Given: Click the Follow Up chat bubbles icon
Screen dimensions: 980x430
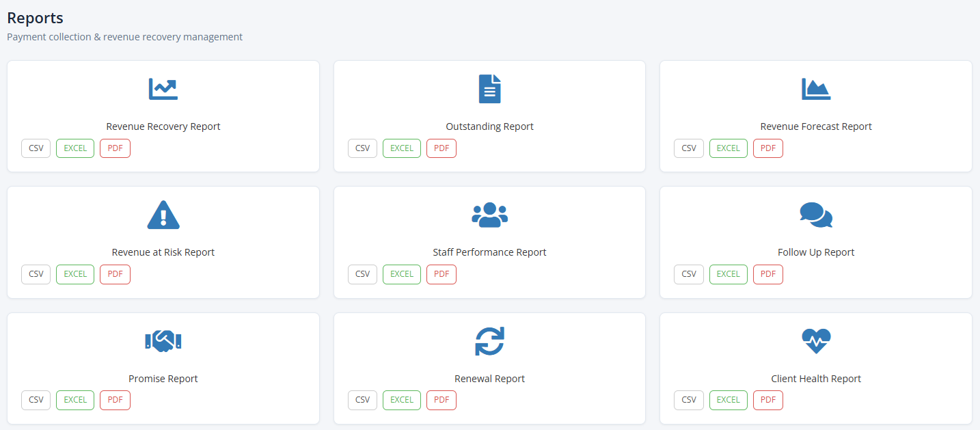Looking at the screenshot, I should coord(816,215).
